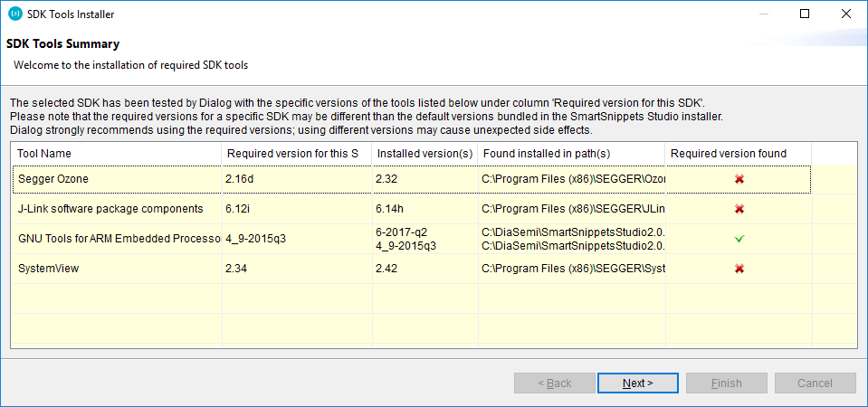Click the red X status for SystemView
Image resolution: width=868 pixels, height=407 pixels.
click(x=739, y=269)
